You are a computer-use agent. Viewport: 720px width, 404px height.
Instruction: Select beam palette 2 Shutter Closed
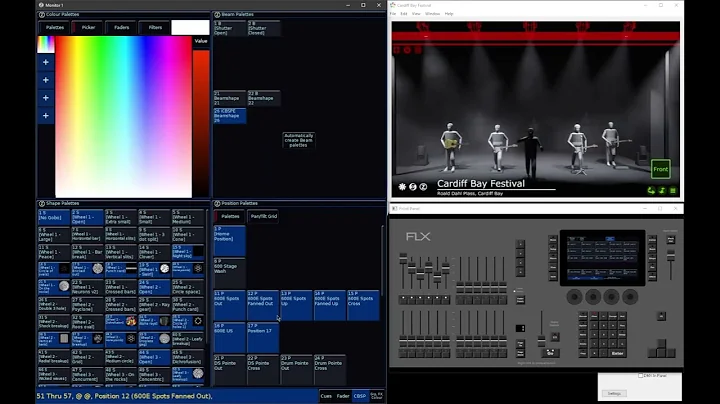[x=264, y=28]
